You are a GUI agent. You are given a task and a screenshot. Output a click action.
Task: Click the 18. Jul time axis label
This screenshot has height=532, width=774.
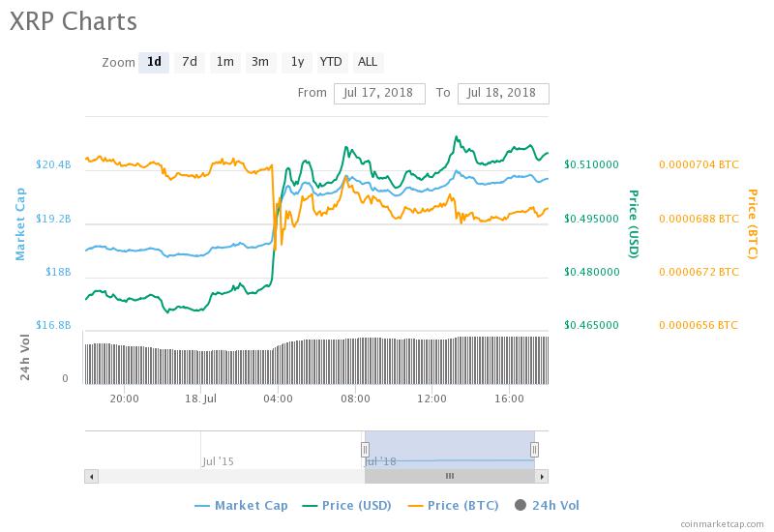[x=200, y=399]
